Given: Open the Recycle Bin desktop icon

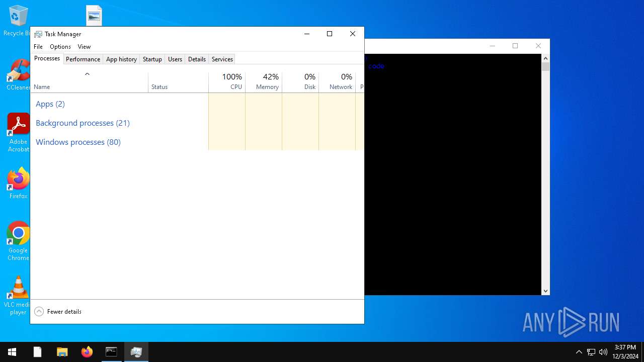Looking at the screenshot, I should coord(18,20).
